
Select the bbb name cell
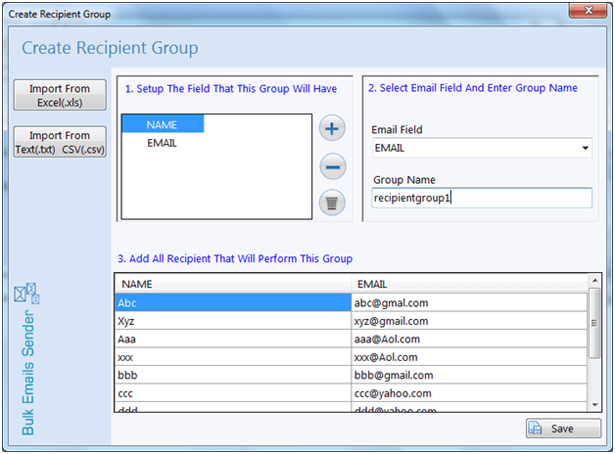tap(233, 375)
